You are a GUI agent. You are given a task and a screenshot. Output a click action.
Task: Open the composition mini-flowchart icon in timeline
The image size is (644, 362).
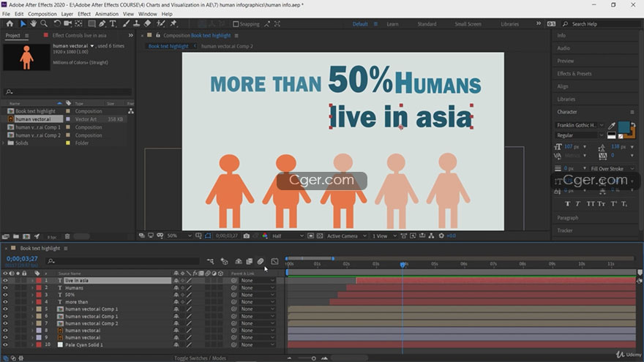(210, 261)
